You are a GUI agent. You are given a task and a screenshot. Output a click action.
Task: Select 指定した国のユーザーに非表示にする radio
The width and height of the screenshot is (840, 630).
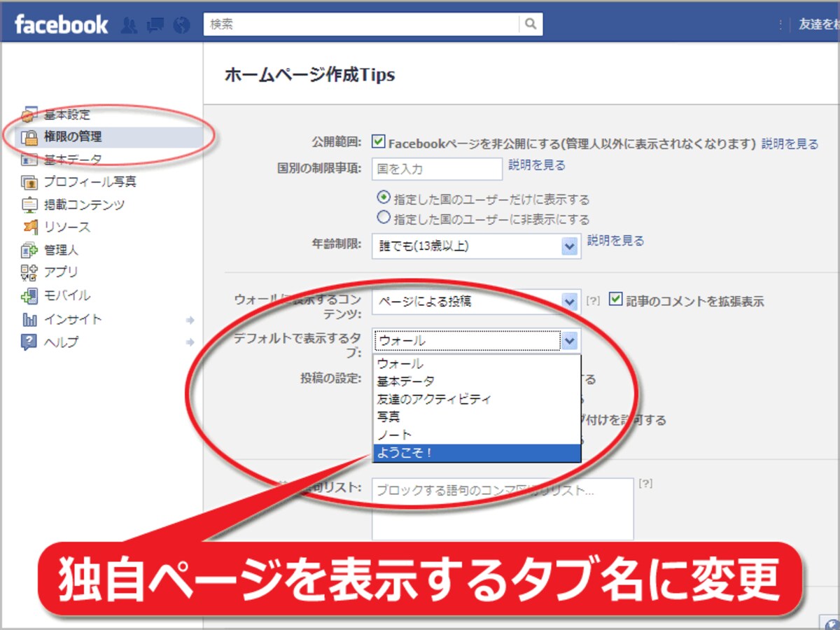coord(384,217)
